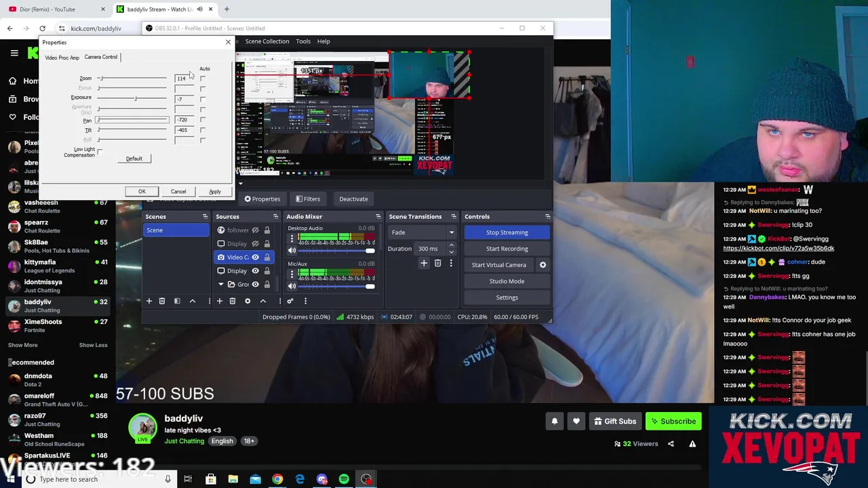
Task: Open scene filters icon in Scenes panel
Action: [x=177, y=301]
